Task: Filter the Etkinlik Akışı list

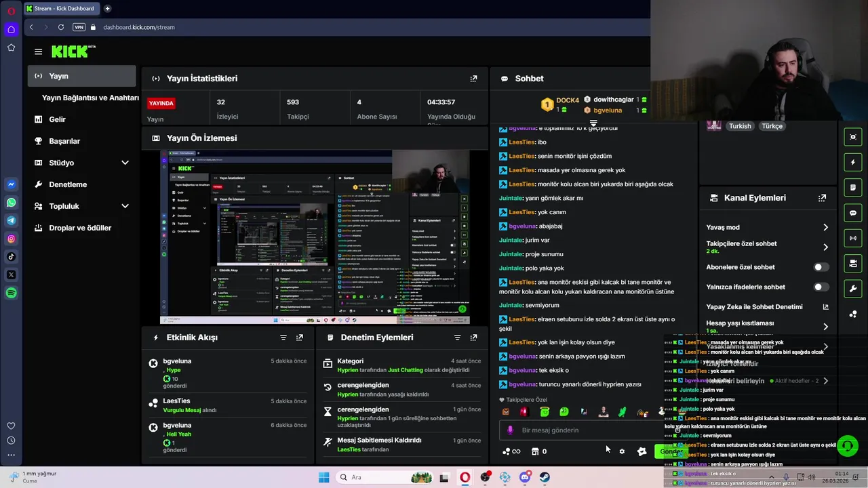Action: [x=283, y=338]
